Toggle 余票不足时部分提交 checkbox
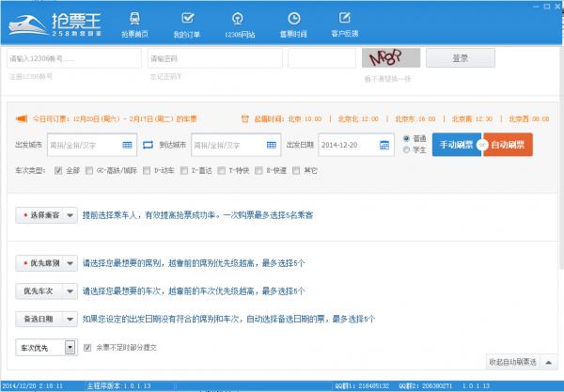 [x=88, y=348]
